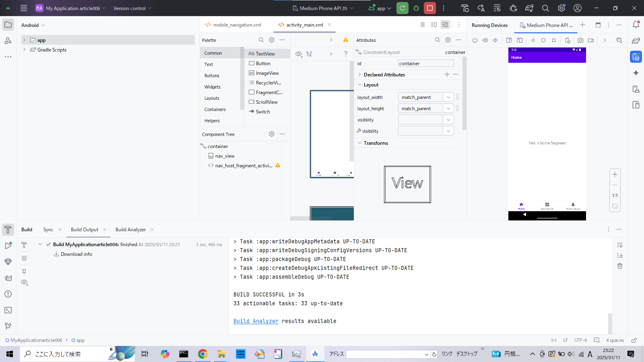Switch to the mobile_navigation.xml tab
644x362 pixels.
(233, 25)
